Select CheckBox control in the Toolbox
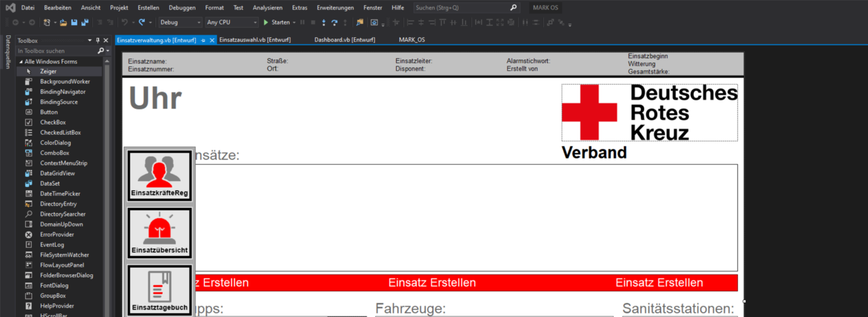The image size is (868, 317). tap(60, 122)
